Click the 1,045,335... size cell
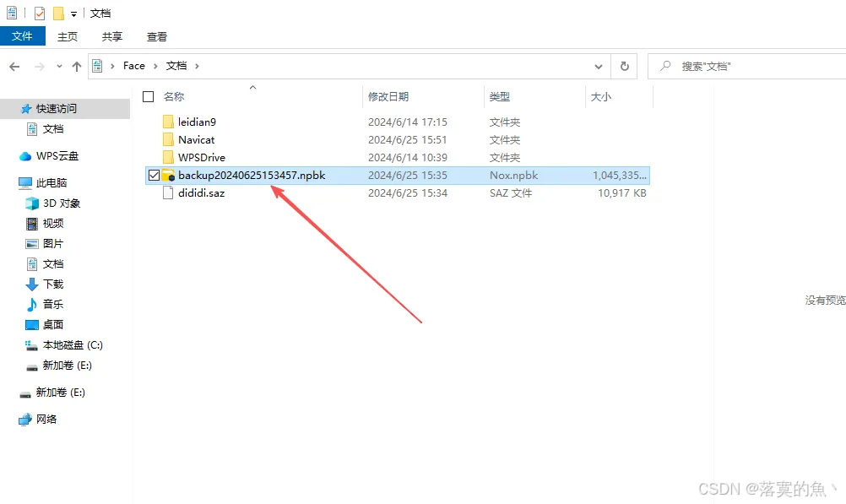The width and height of the screenshot is (846, 504). click(619, 176)
